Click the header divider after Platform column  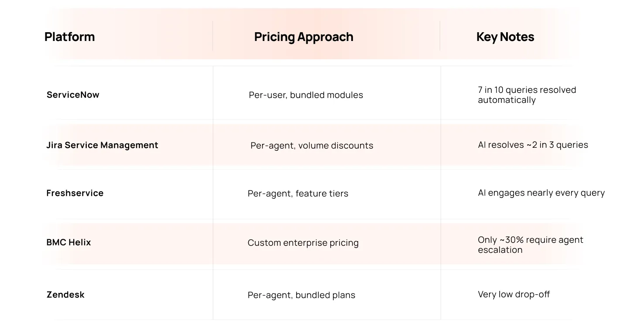click(213, 36)
